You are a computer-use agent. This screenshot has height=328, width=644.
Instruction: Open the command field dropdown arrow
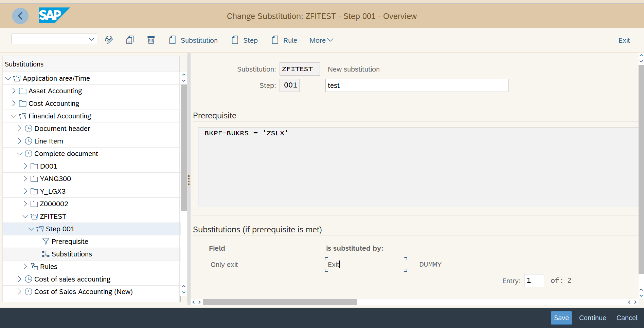91,39
